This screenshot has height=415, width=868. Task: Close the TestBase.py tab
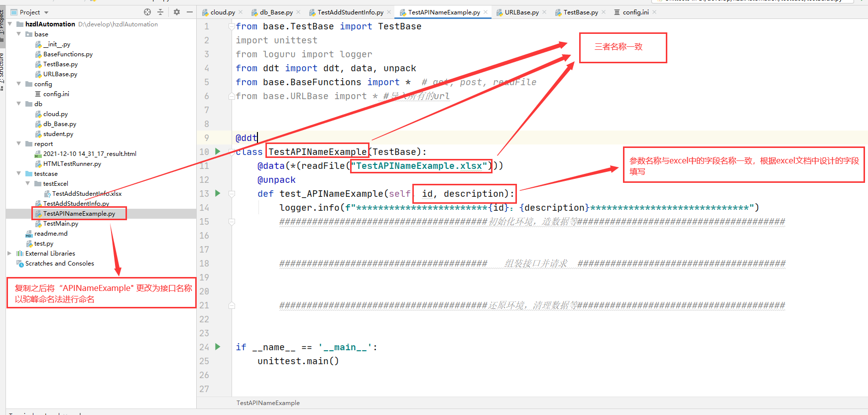tap(604, 12)
